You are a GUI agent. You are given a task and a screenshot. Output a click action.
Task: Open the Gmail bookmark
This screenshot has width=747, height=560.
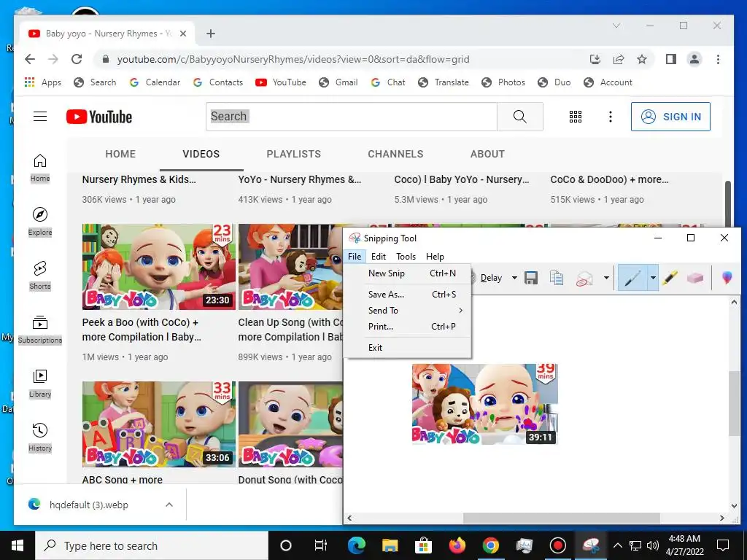338,82
